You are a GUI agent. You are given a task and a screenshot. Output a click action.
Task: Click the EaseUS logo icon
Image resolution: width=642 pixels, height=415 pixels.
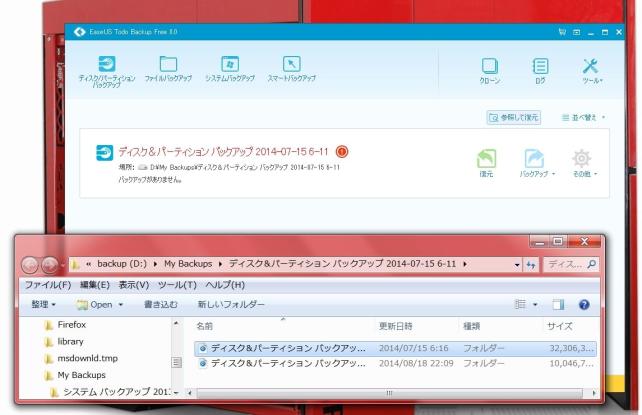[79, 32]
